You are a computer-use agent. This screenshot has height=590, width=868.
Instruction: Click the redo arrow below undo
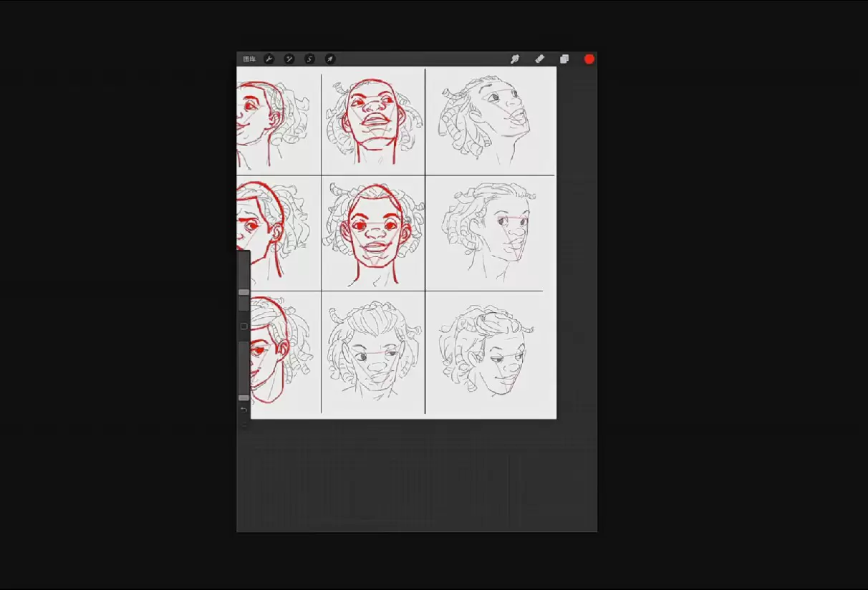tap(243, 424)
